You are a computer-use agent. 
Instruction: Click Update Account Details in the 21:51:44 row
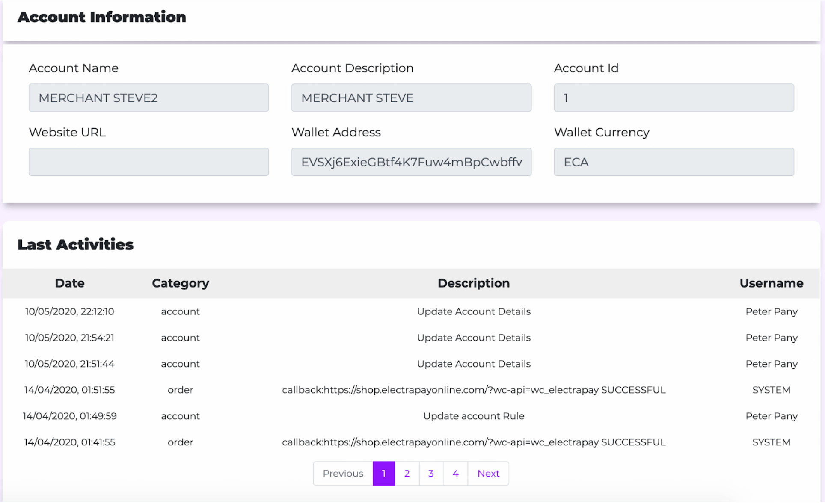pos(474,364)
